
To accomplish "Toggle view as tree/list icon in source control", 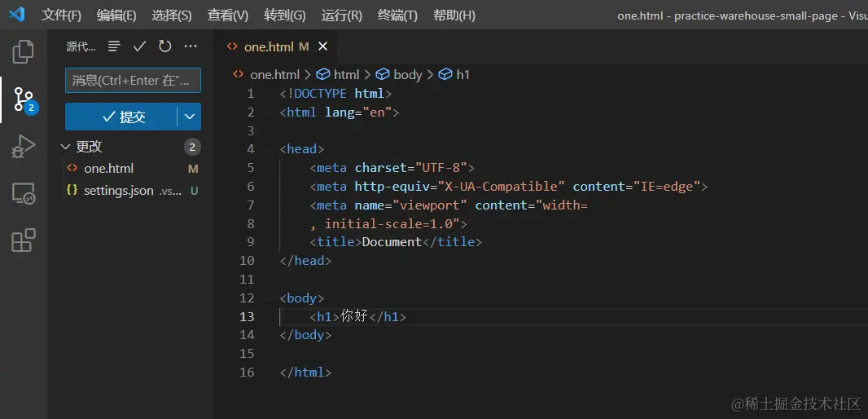I will pyautogui.click(x=114, y=46).
